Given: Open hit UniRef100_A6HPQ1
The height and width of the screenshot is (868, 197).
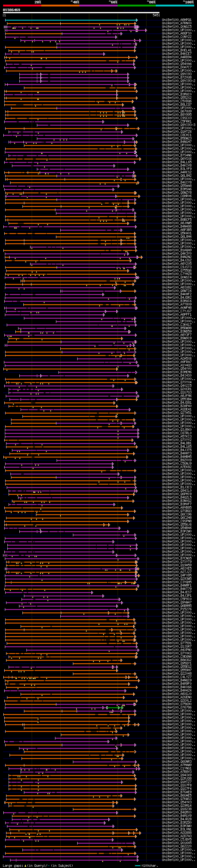Looking at the screenshot, I should (177, 20).
